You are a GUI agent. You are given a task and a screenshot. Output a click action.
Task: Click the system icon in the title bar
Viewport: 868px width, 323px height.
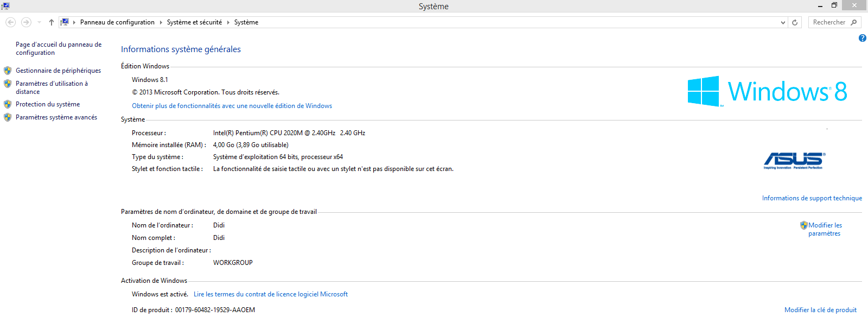[x=5, y=6]
